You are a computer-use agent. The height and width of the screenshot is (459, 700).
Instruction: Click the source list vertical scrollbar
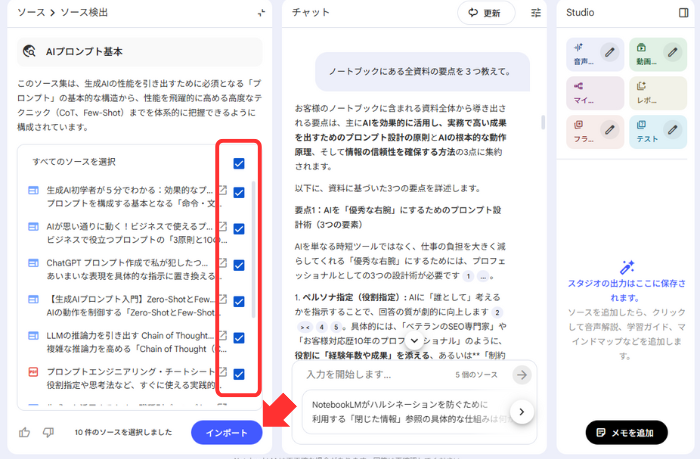click(254, 249)
